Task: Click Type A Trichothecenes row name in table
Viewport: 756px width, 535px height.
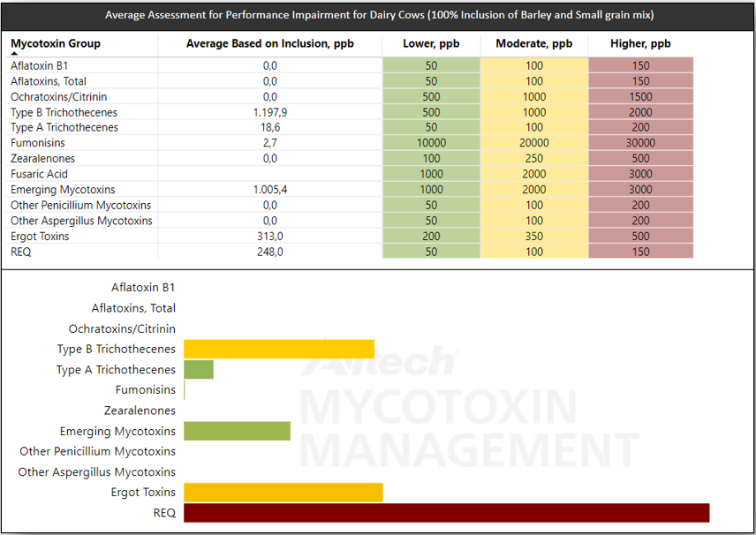Action: (x=64, y=127)
